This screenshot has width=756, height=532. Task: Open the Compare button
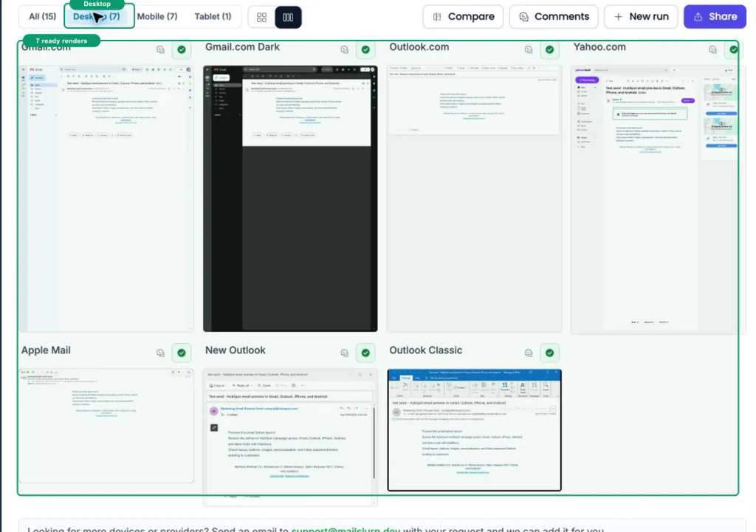(463, 17)
